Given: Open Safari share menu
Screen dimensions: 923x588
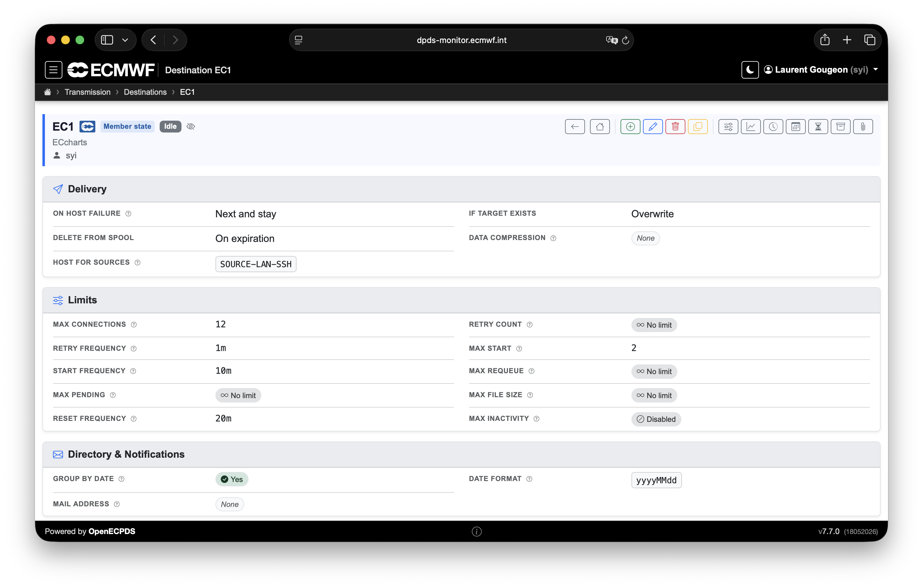Looking at the screenshot, I should tap(824, 40).
